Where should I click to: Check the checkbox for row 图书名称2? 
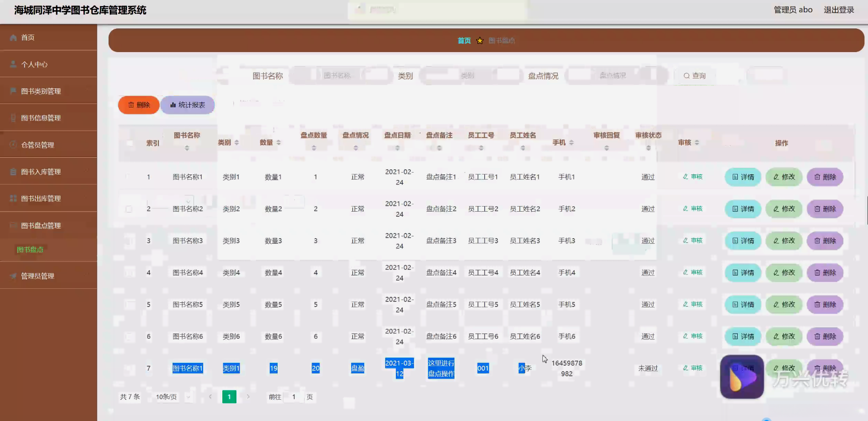129,209
